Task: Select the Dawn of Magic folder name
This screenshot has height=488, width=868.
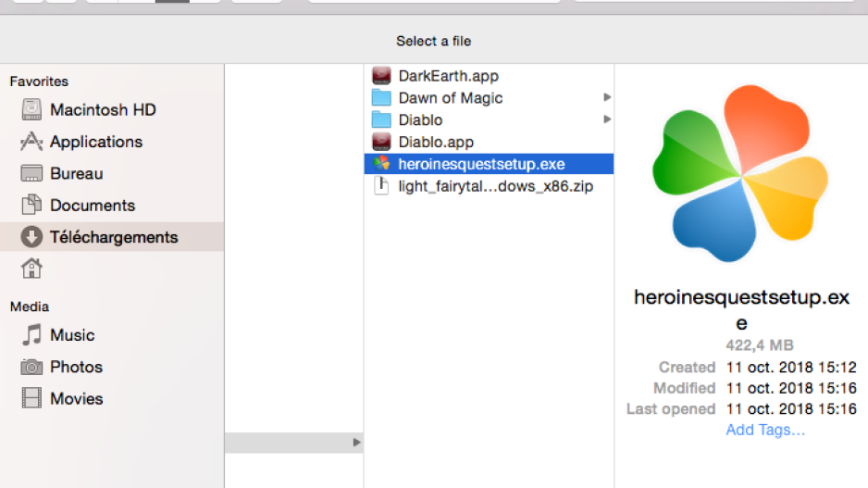Action: [451, 98]
